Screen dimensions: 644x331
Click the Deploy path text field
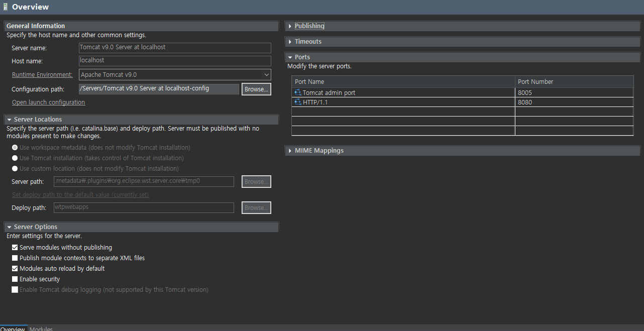pos(144,208)
